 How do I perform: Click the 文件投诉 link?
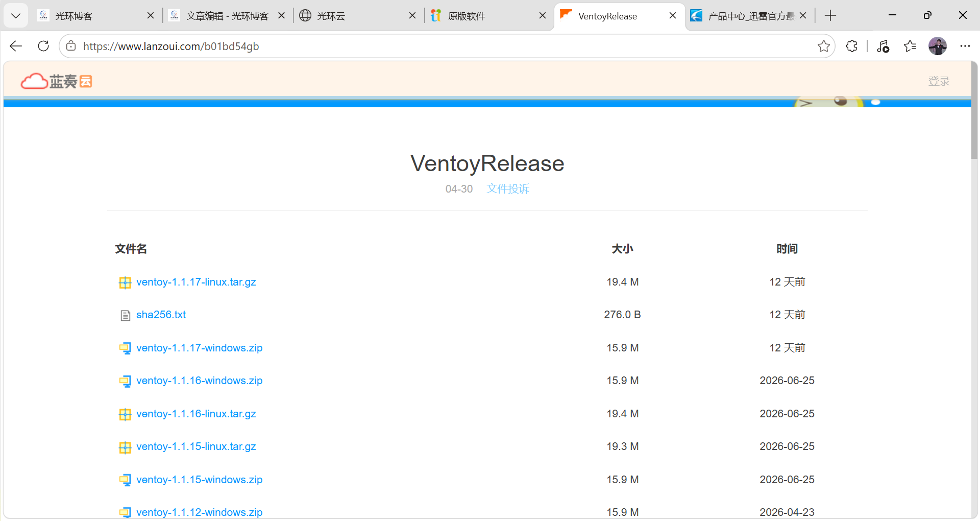tap(508, 189)
